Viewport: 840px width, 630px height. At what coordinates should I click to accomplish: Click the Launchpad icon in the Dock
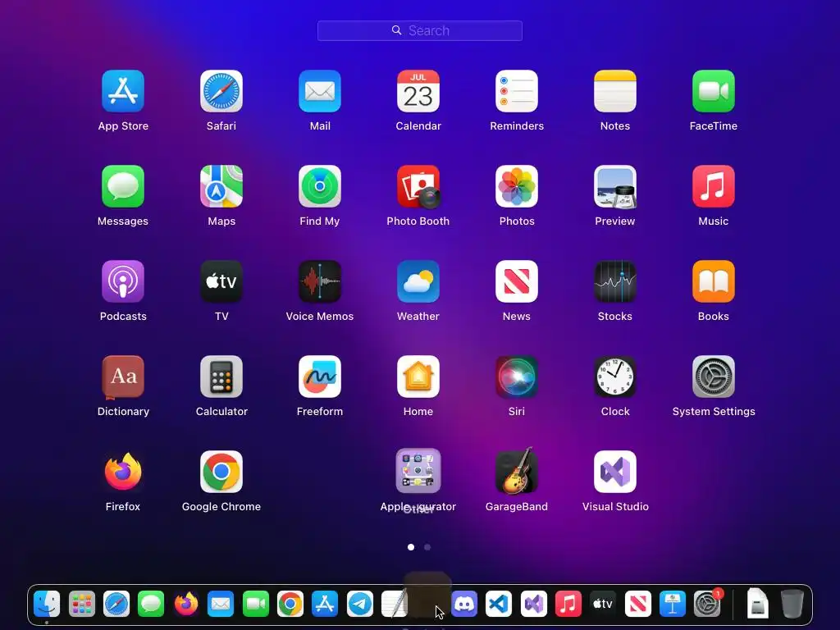pyautogui.click(x=81, y=605)
